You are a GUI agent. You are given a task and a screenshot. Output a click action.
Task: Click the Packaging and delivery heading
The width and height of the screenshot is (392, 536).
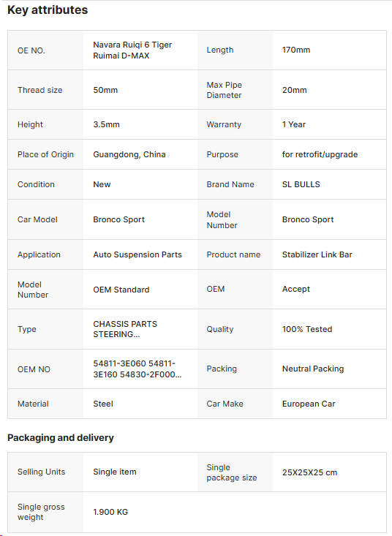click(61, 438)
